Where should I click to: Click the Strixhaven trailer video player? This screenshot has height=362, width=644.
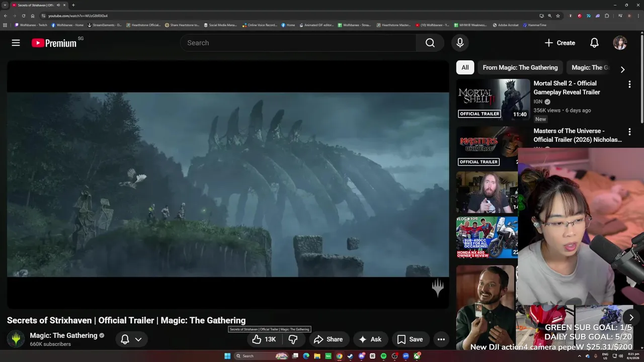pos(228,185)
